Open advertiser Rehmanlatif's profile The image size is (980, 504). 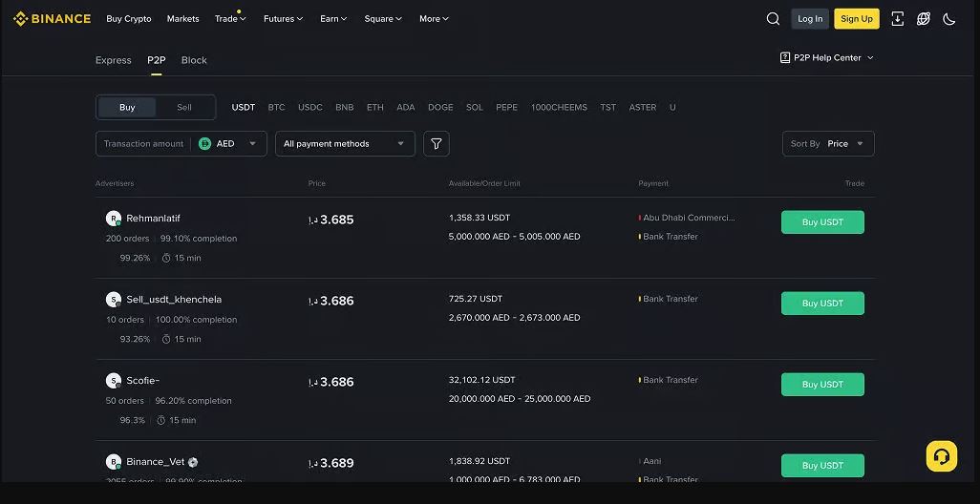[153, 219]
